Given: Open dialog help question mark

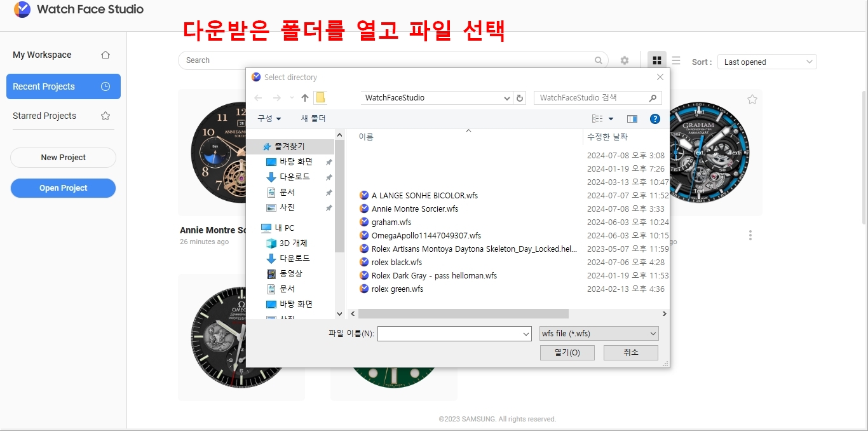Looking at the screenshot, I should pos(655,119).
